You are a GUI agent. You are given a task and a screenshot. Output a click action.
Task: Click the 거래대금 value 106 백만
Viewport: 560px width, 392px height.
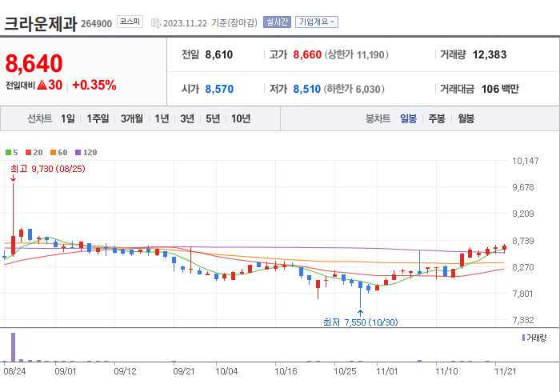pos(500,89)
